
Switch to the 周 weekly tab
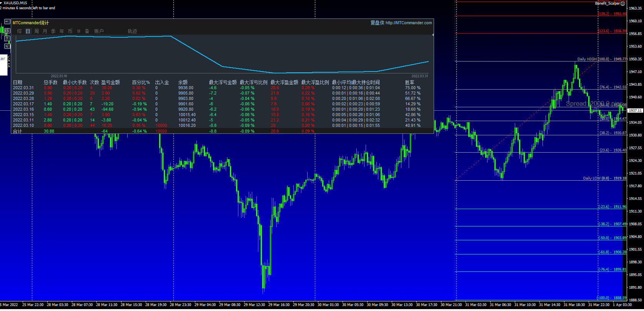tap(37, 31)
